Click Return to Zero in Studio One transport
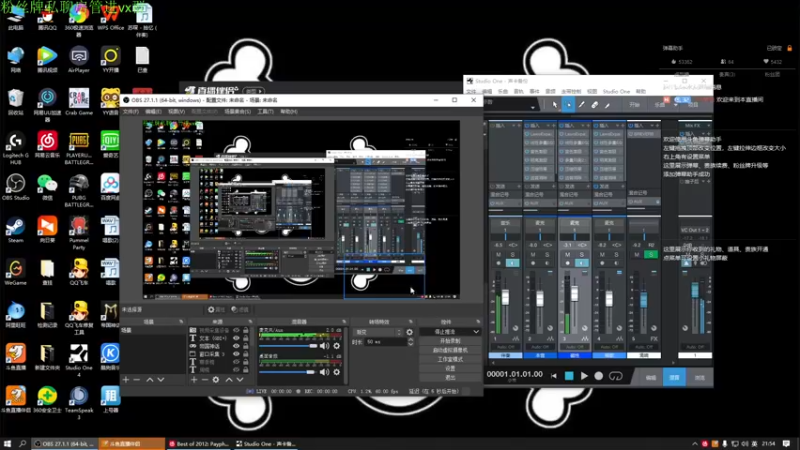 [554, 376]
